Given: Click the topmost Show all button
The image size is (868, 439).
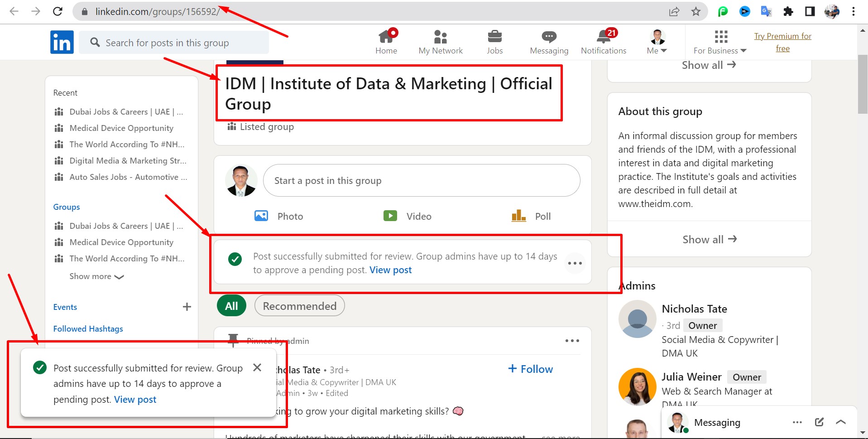Looking at the screenshot, I should [709, 65].
